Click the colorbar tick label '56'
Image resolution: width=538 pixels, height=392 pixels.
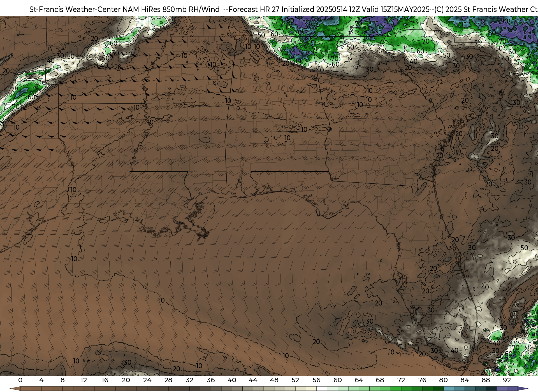(316, 380)
